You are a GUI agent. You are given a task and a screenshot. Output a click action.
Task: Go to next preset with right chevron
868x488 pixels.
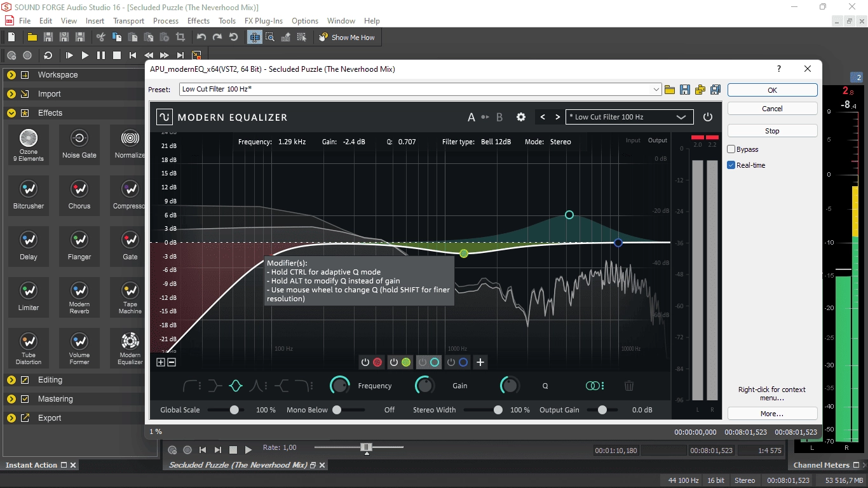(x=557, y=117)
